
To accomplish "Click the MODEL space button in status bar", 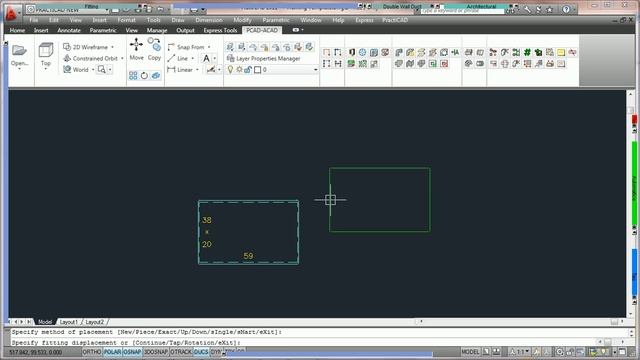I will [x=470, y=352].
